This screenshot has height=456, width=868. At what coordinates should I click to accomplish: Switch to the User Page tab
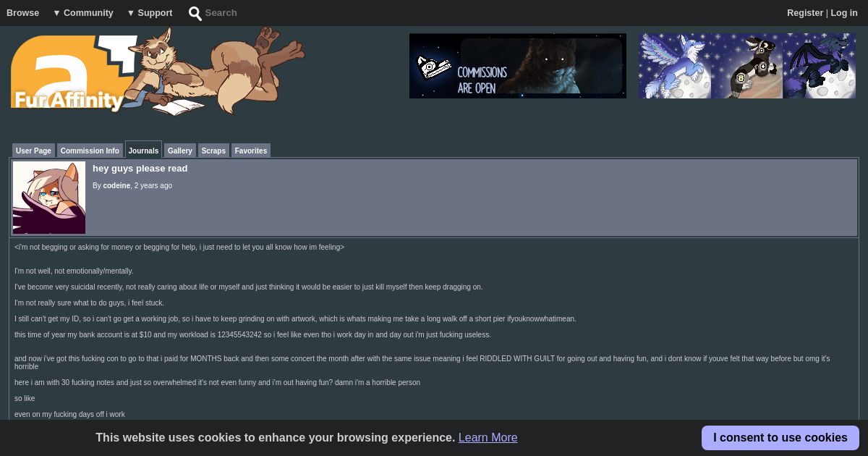click(33, 151)
